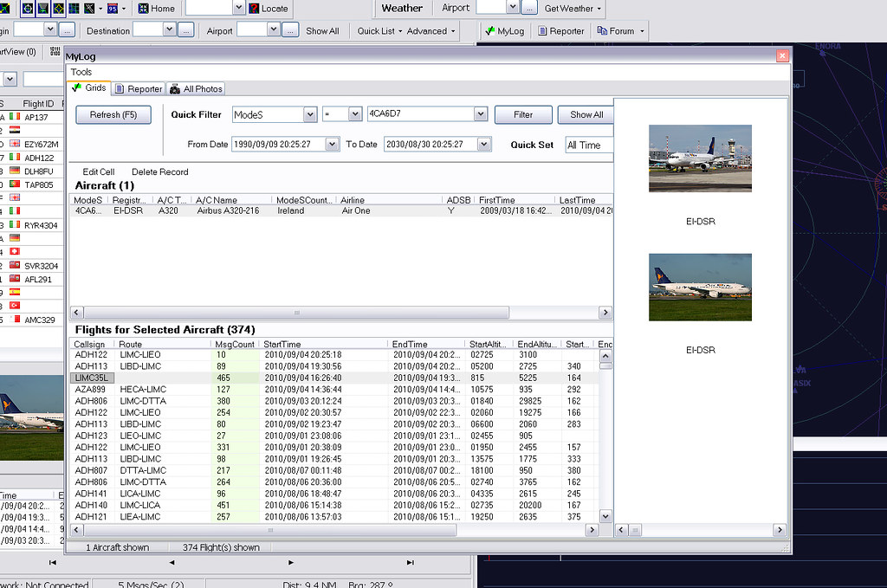This screenshot has width=887, height=588.
Task: Open the All Photos tab
Action: coord(197,89)
